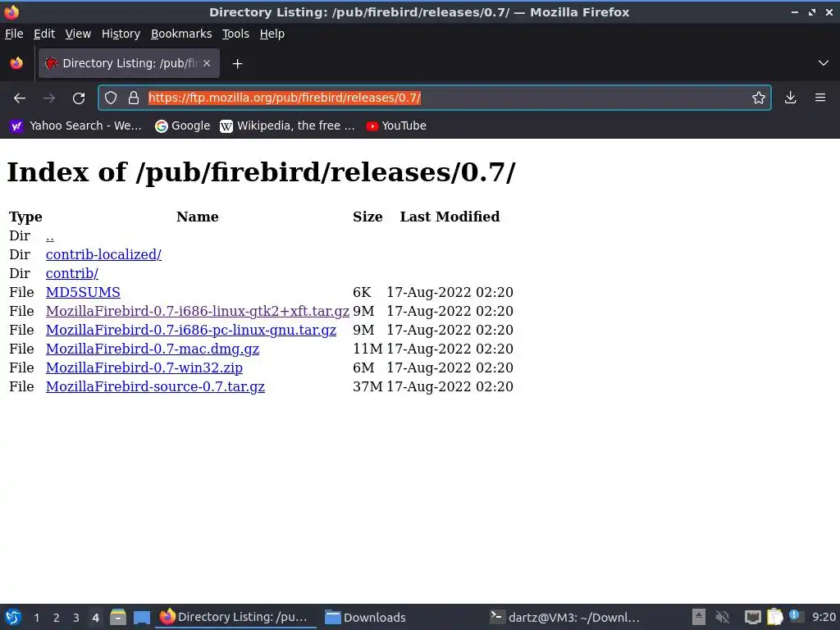Open the Edit menu
Image resolution: width=840 pixels, height=630 pixels.
tap(44, 34)
